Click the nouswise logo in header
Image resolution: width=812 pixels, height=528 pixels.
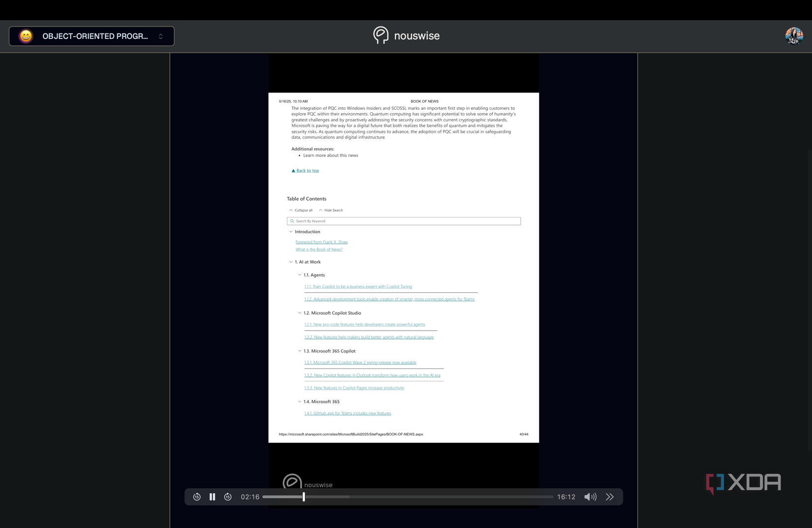(406, 35)
